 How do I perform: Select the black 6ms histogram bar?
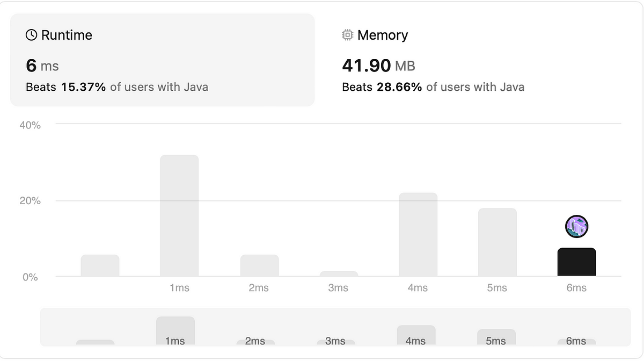[577, 262]
